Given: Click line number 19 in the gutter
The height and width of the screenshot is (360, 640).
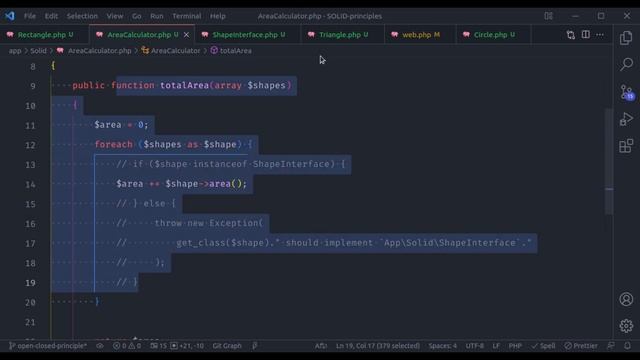Looking at the screenshot, I should point(30,282).
